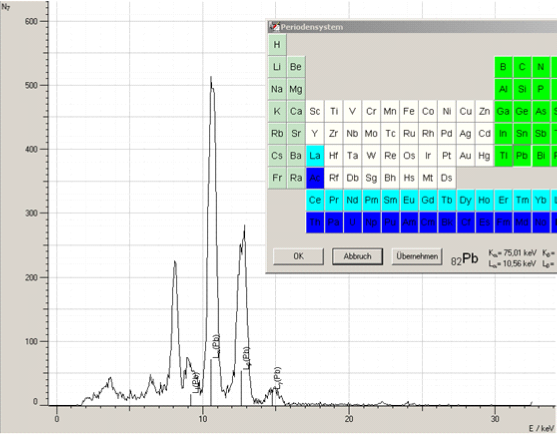This screenshot has height=435, width=557.
Task: Select uranium U actinide cell
Action: tap(352, 222)
